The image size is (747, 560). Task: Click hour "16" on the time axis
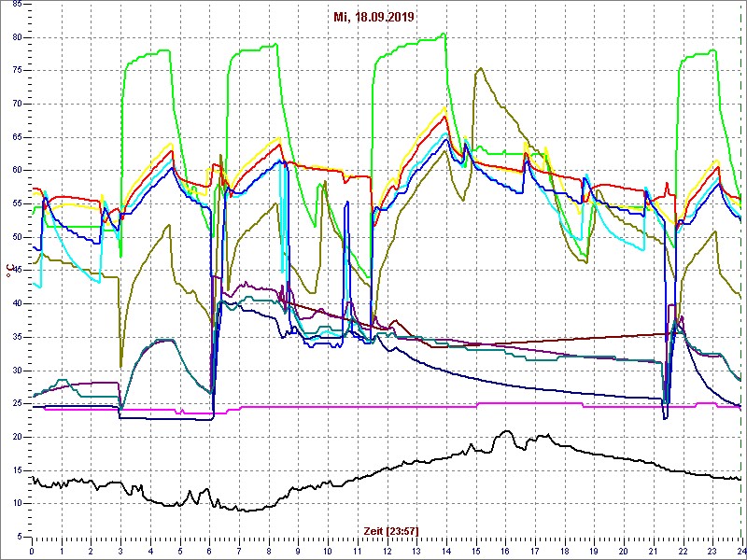(x=505, y=551)
